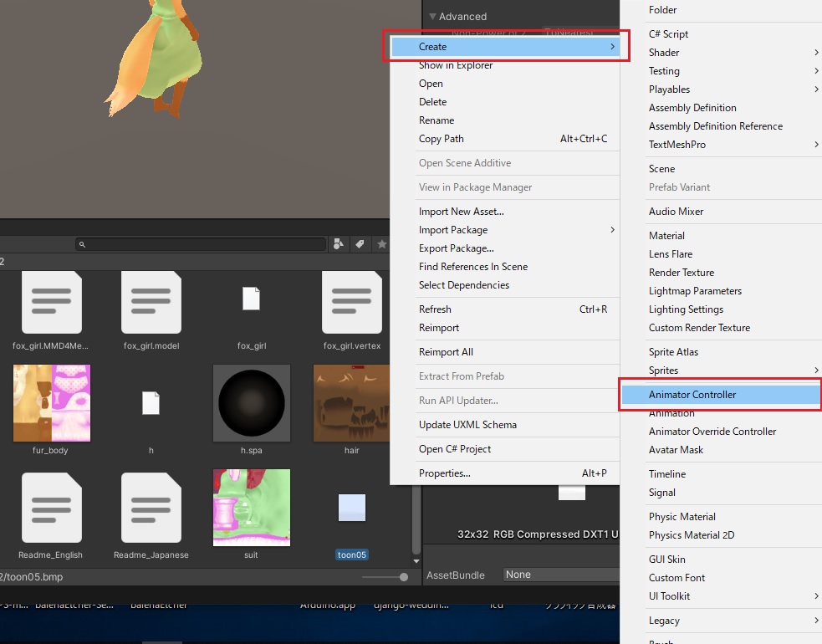This screenshot has width=822, height=644.
Task: Choose Copy Path
Action: coord(505,139)
